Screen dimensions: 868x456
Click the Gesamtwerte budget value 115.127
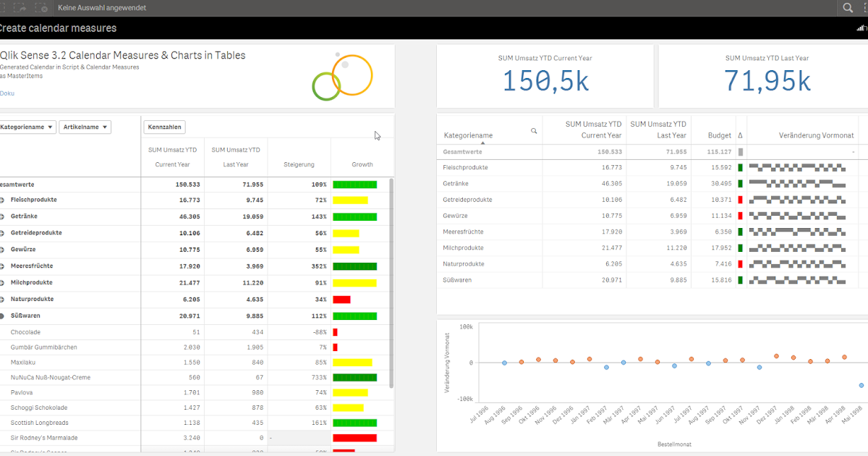tap(719, 152)
